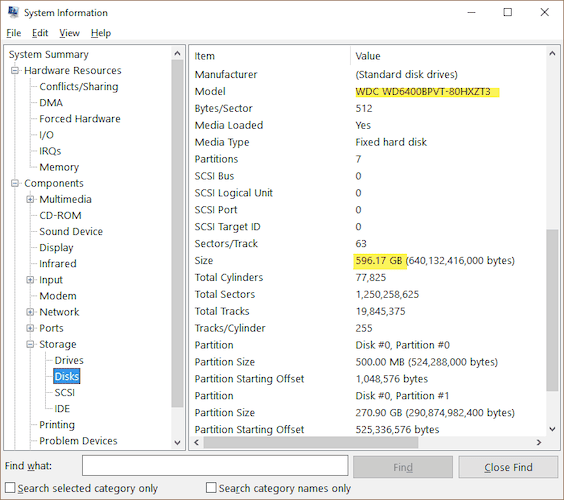Expand the Ports node
Image resolution: width=564 pixels, height=500 pixels.
coord(30,328)
